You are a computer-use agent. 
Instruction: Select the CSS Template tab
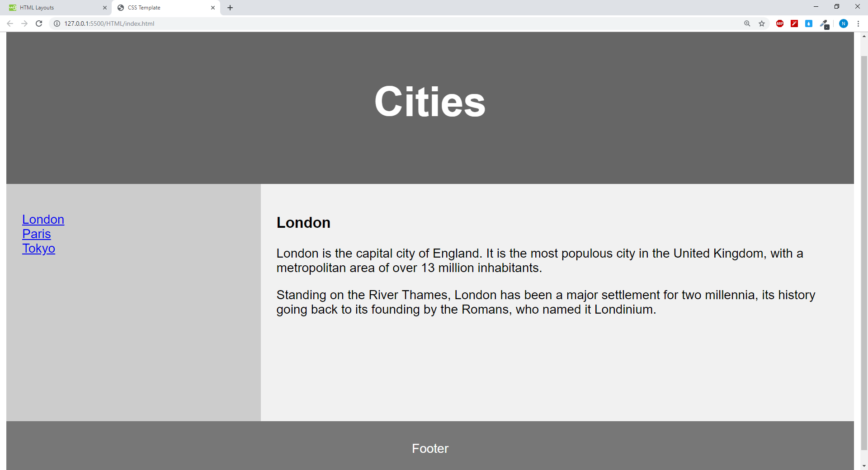163,8
